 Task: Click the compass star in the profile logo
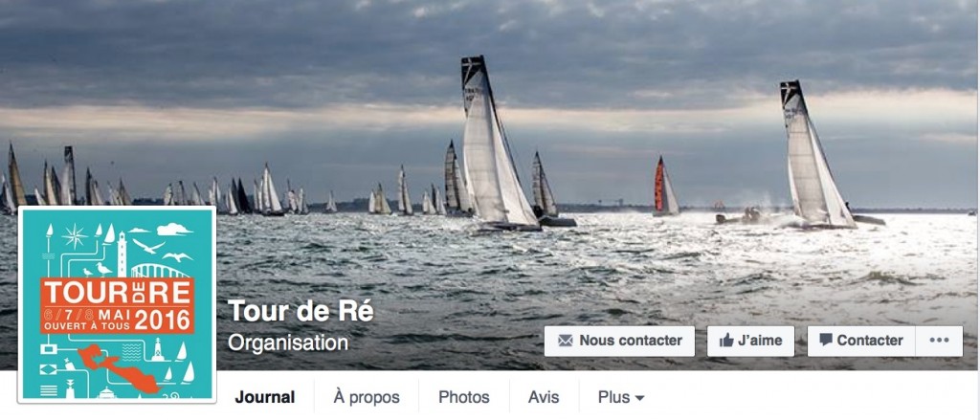click(75, 235)
